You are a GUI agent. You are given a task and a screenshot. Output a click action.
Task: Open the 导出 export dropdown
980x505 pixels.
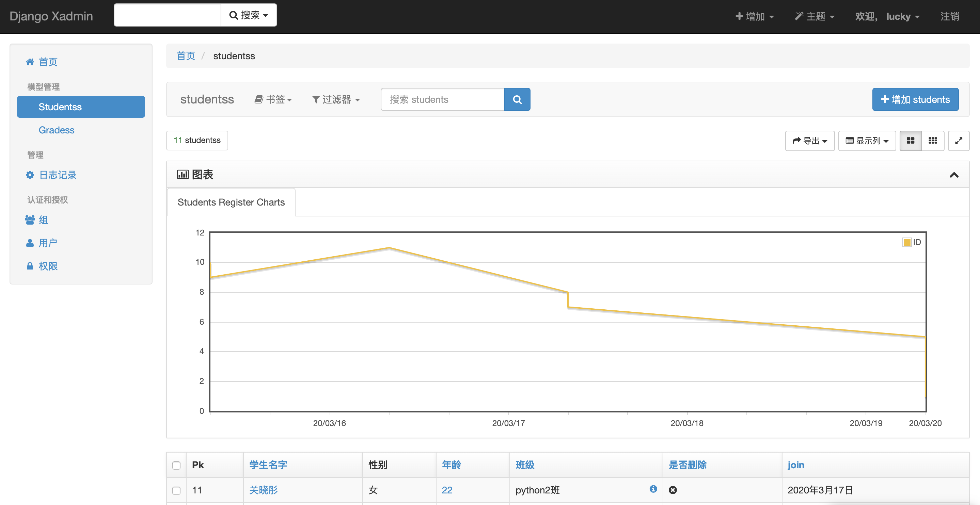point(809,141)
